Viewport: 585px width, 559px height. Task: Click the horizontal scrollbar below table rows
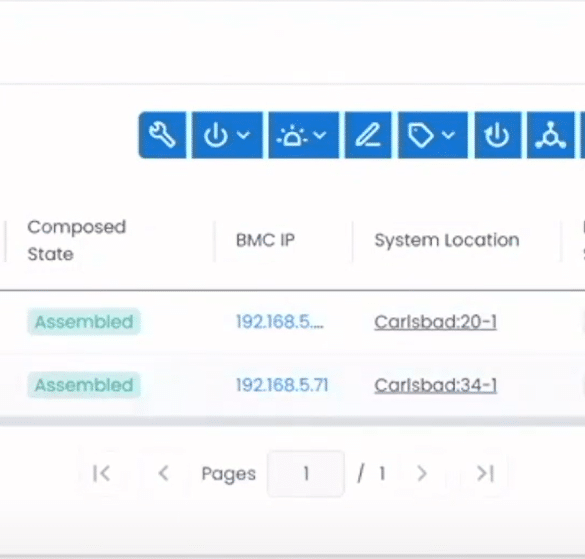pos(292,421)
